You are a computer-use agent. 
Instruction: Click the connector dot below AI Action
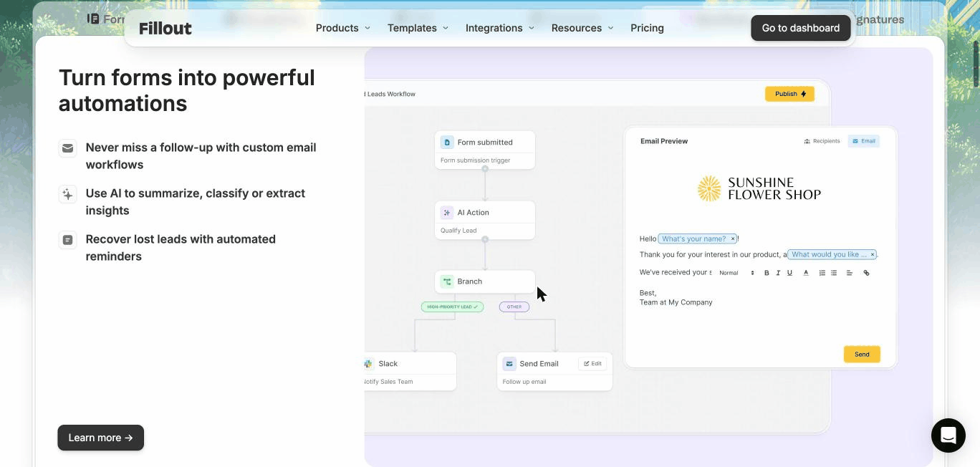485,239
